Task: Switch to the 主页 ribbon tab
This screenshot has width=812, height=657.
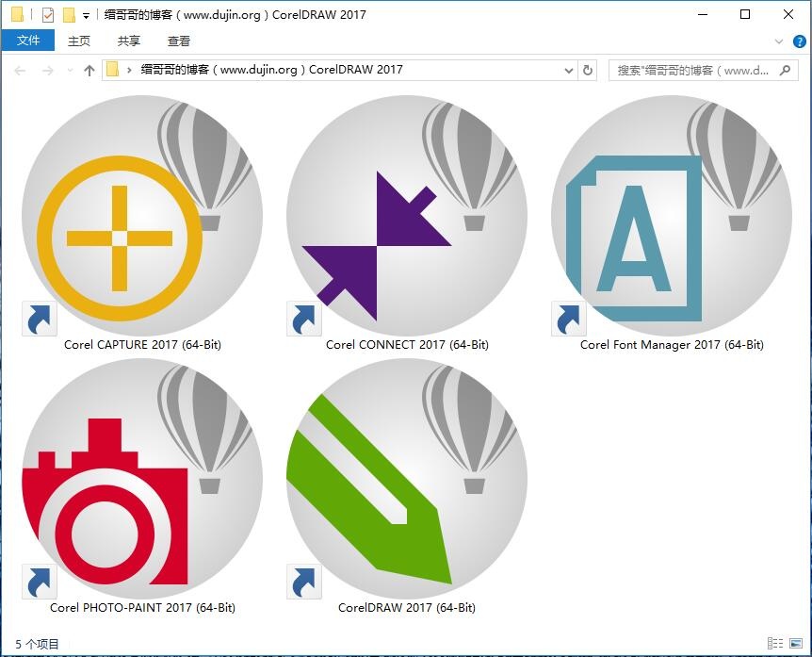Action: point(79,41)
